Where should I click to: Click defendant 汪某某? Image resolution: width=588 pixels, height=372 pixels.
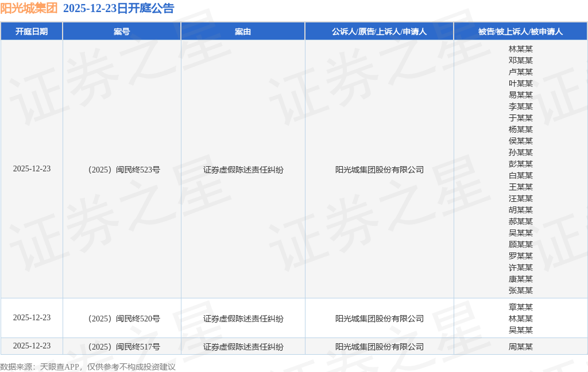[520, 198]
